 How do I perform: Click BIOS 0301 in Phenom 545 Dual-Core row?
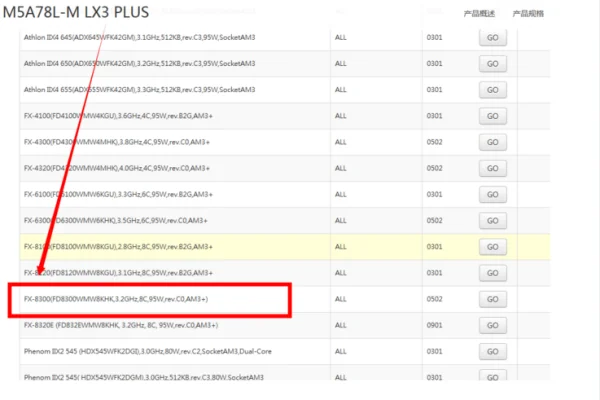[x=434, y=351]
